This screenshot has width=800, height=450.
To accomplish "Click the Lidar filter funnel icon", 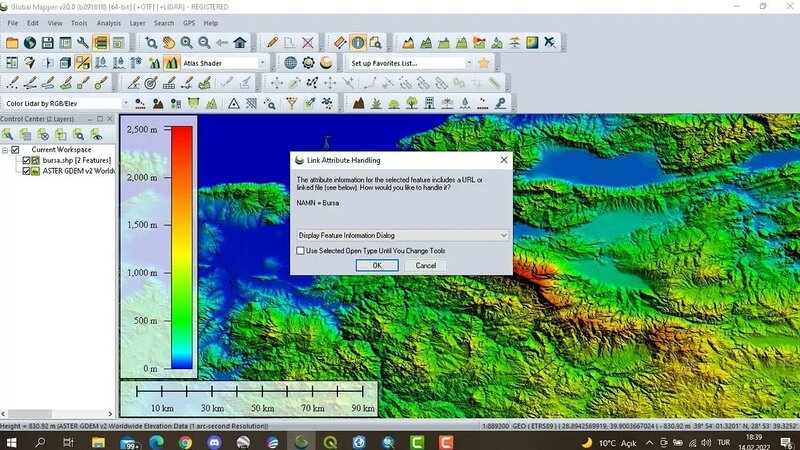I will [x=291, y=104].
